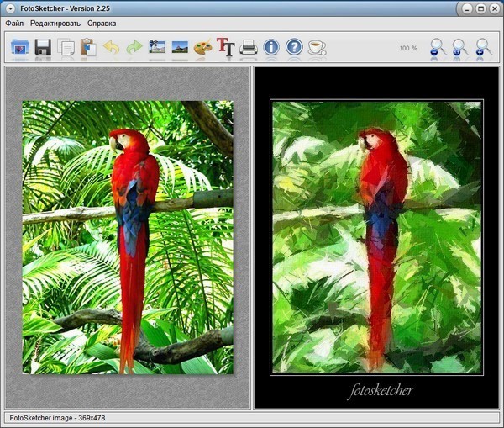Open help via question mark icon

[294, 48]
